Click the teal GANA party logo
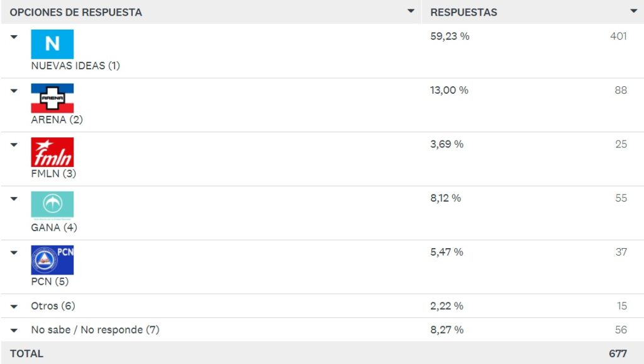Image resolution: width=644 pixels, height=364 pixels. click(52, 205)
